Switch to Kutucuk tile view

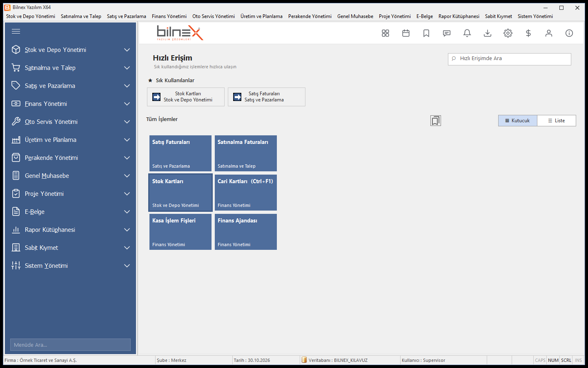point(518,121)
